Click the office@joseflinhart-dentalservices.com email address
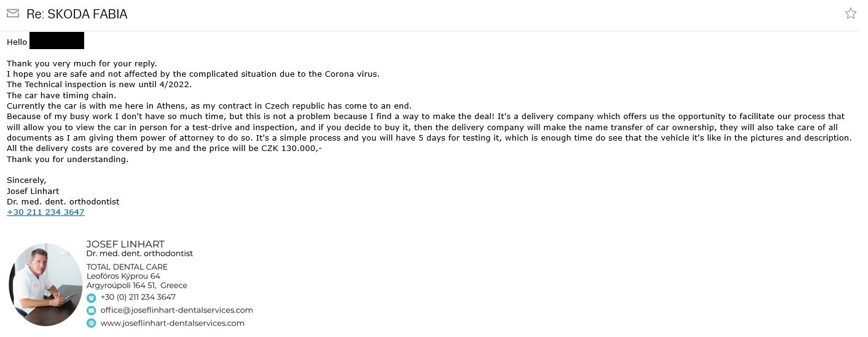The image size is (868, 337). click(x=176, y=310)
